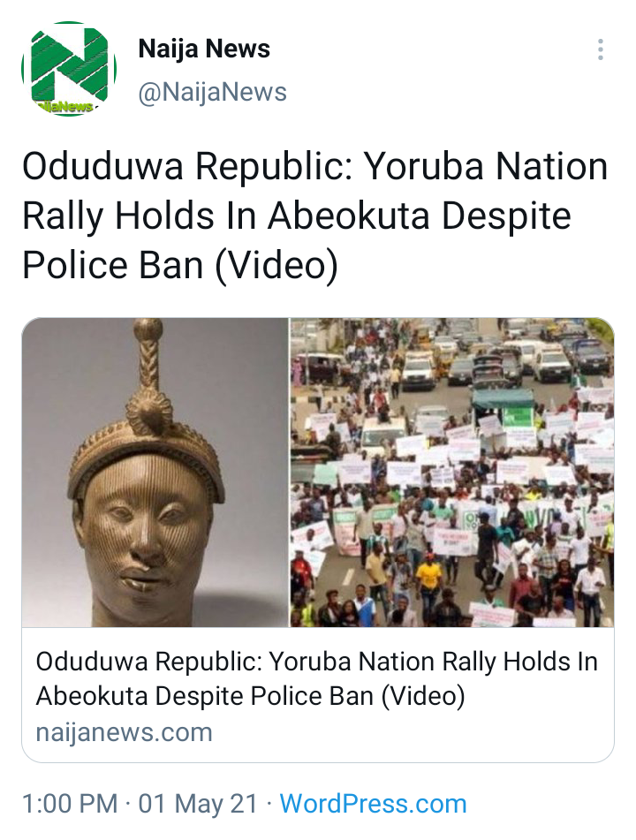
Task: Click the link card article title
Action: pyautogui.click(x=316, y=678)
